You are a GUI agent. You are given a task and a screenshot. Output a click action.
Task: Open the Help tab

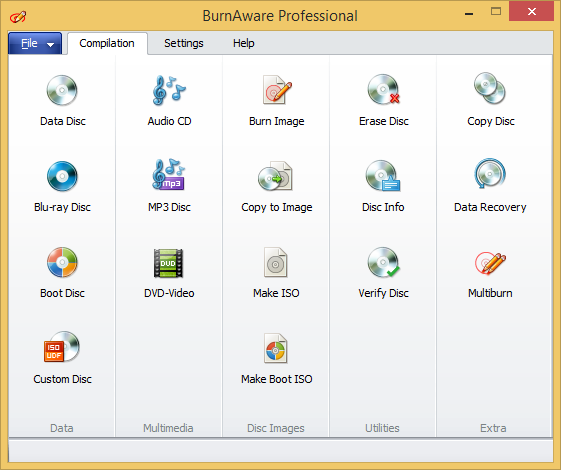243,43
